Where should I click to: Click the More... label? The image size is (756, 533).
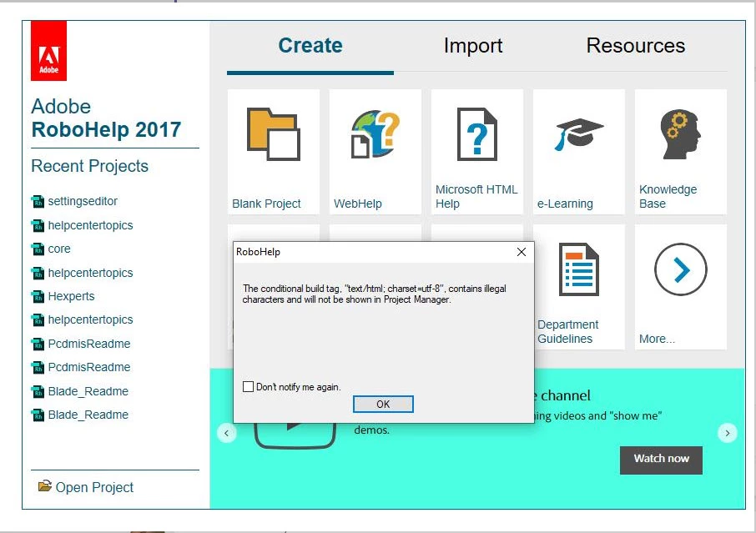(657, 339)
